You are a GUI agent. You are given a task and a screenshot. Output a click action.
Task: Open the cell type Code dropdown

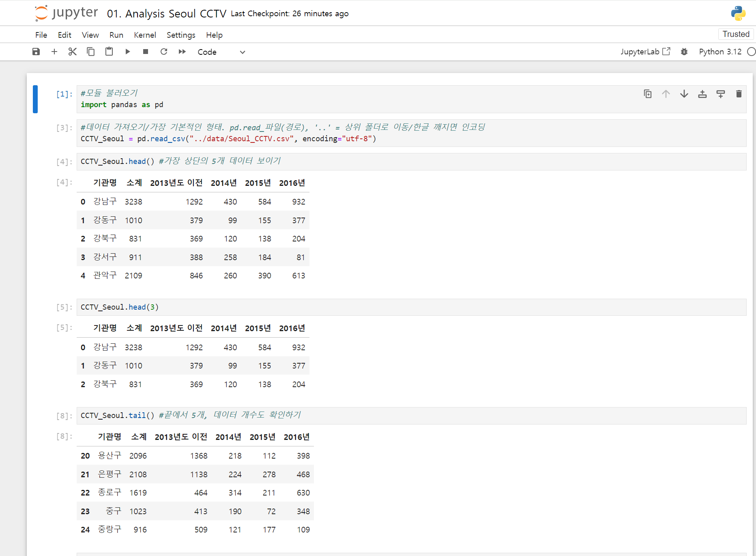coord(221,52)
